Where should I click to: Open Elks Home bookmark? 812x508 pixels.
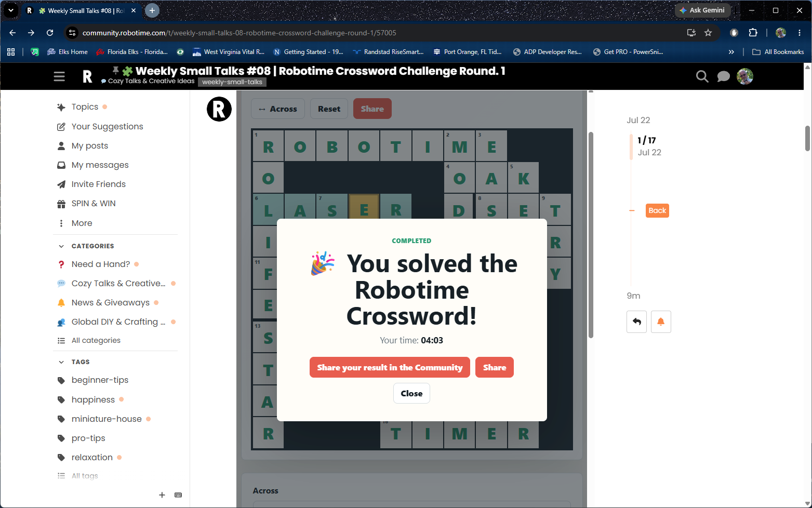click(68, 52)
